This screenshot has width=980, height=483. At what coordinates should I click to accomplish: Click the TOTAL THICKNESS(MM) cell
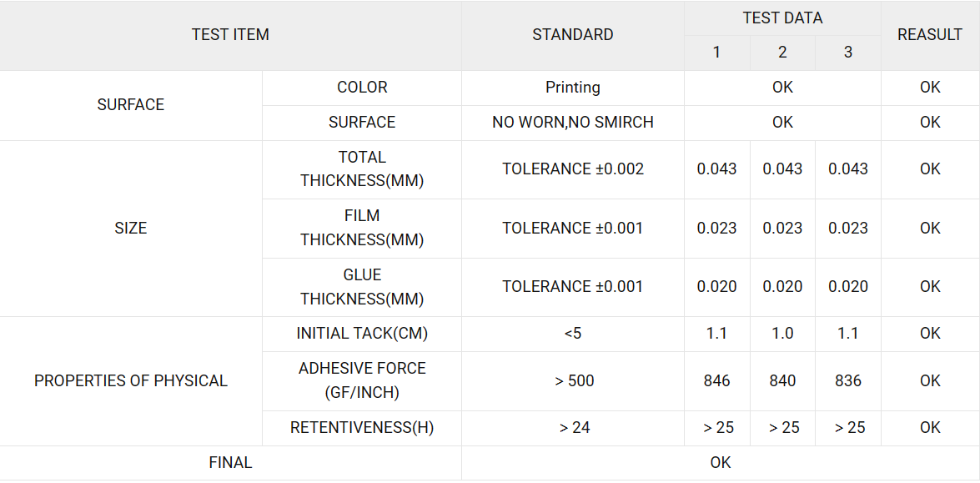pos(362,169)
